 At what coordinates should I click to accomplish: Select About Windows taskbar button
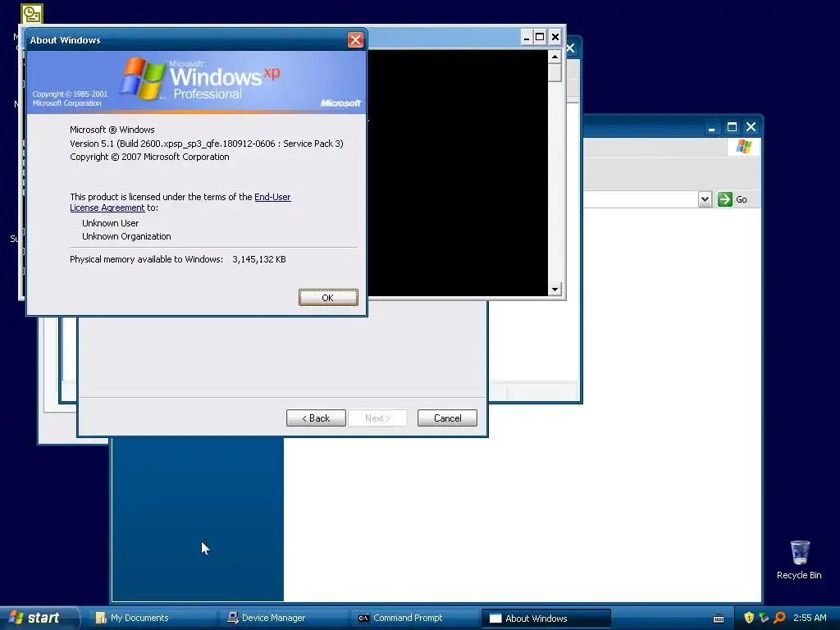click(546, 619)
